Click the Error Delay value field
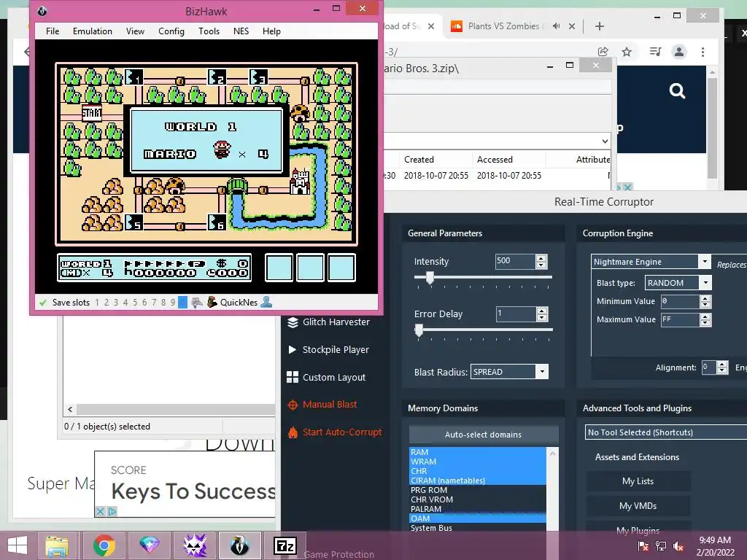This screenshot has width=747, height=560. point(516,314)
